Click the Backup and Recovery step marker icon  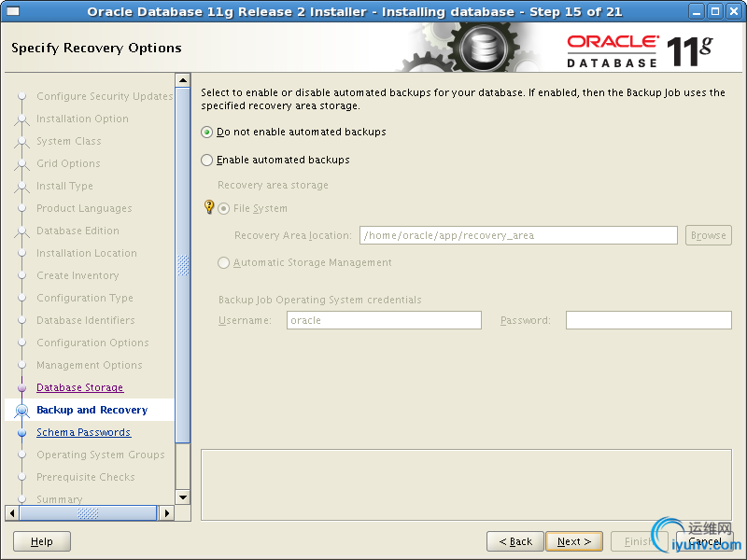tap(21, 410)
